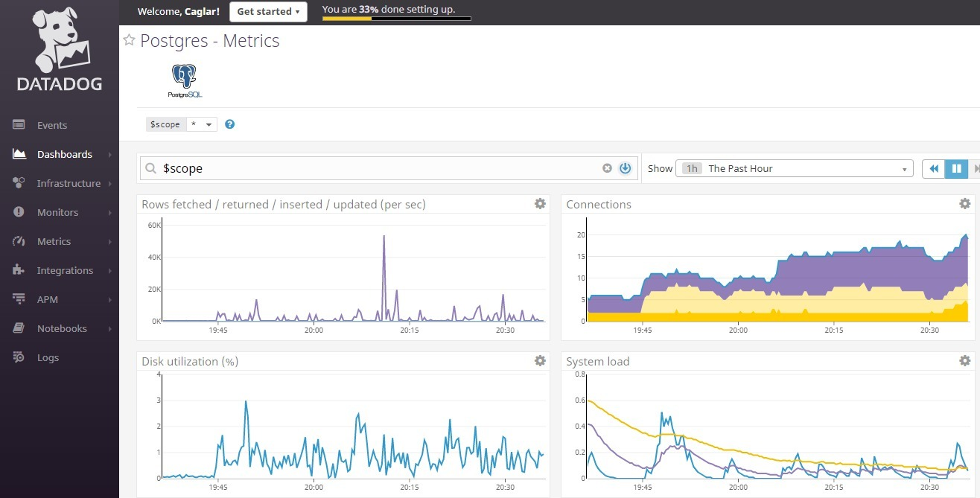Viewport: 980px width, 498px height.
Task: Click the Logs sidebar icon
Action: point(19,357)
